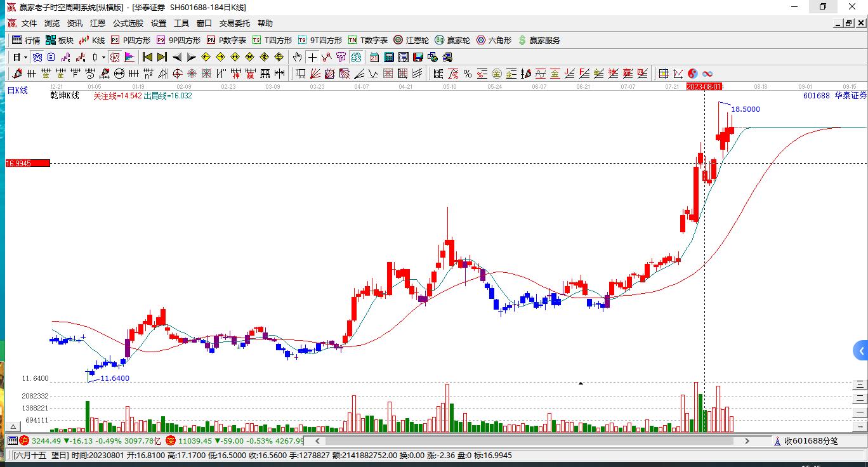868x467 pixels.
Task: Toggle the crosshair cursor tool
Action: [312, 57]
